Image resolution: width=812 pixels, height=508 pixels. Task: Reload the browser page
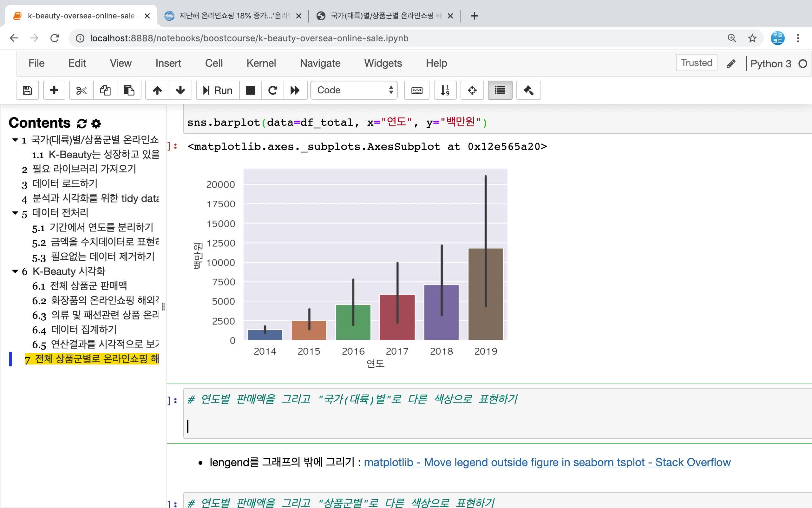pos(55,38)
